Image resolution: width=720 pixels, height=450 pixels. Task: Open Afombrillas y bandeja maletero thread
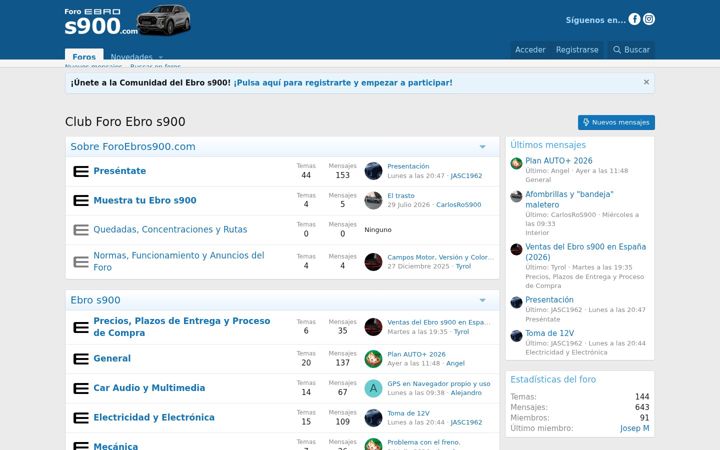[x=569, y=199]
